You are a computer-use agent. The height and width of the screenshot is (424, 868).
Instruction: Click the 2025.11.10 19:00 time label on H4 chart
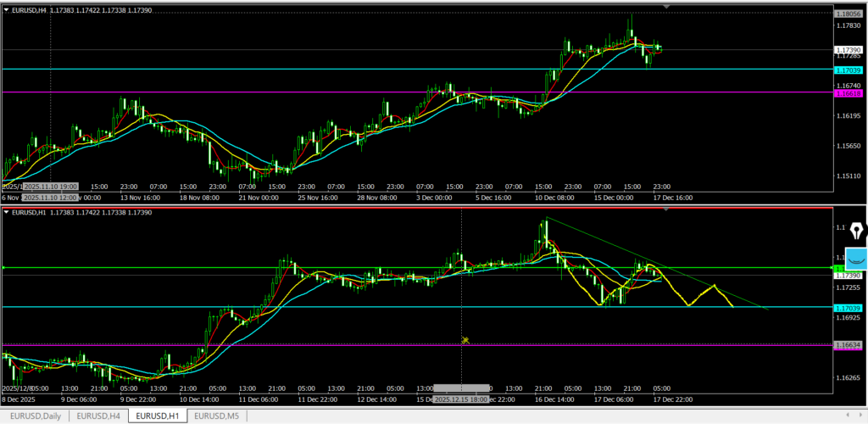point(51,186)
